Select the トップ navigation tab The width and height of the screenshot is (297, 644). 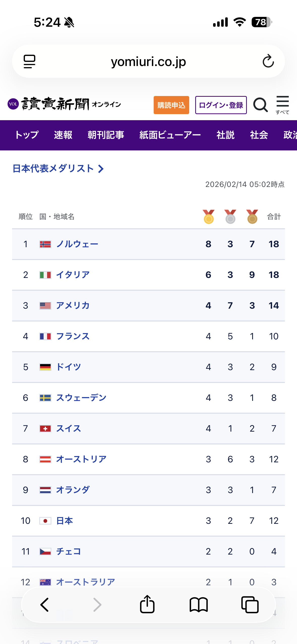point(27,135)
